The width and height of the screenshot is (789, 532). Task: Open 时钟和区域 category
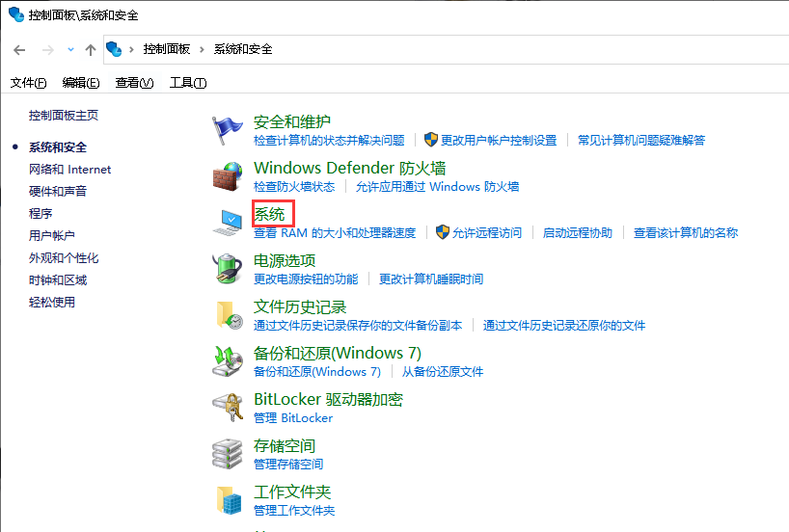[x=58, y=280]
